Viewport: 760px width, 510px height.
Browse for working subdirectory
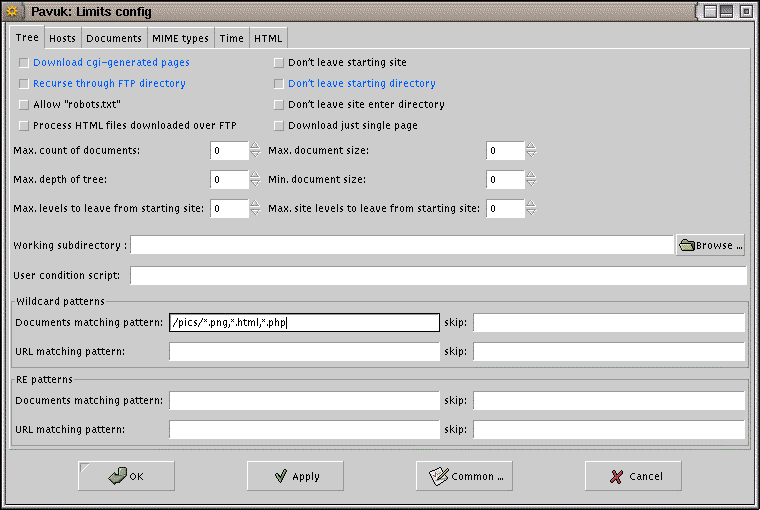coord(710,245)
